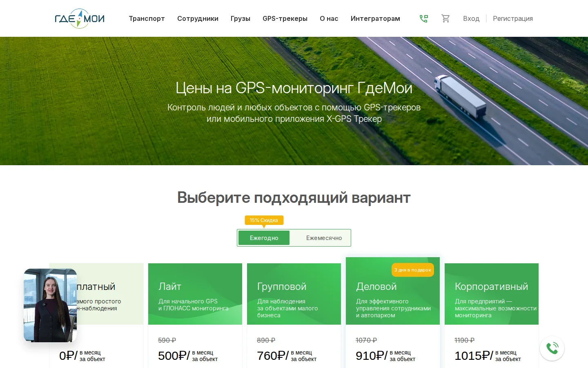The height and width of the screenshot is (368, 588).
Task: Click the 15% Скидка badge
Action: point(264,220)
